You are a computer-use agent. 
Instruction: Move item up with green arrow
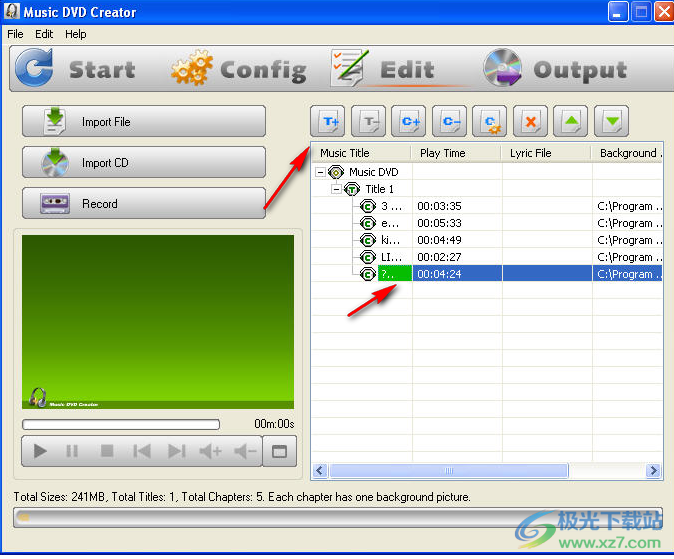click(x=570, y=121)
